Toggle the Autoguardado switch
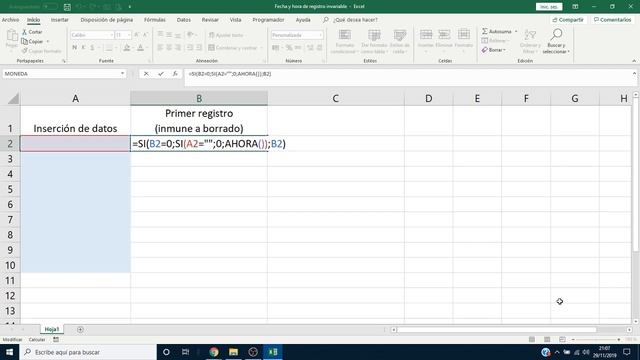The image size is (640, 360). pos(50,7)
